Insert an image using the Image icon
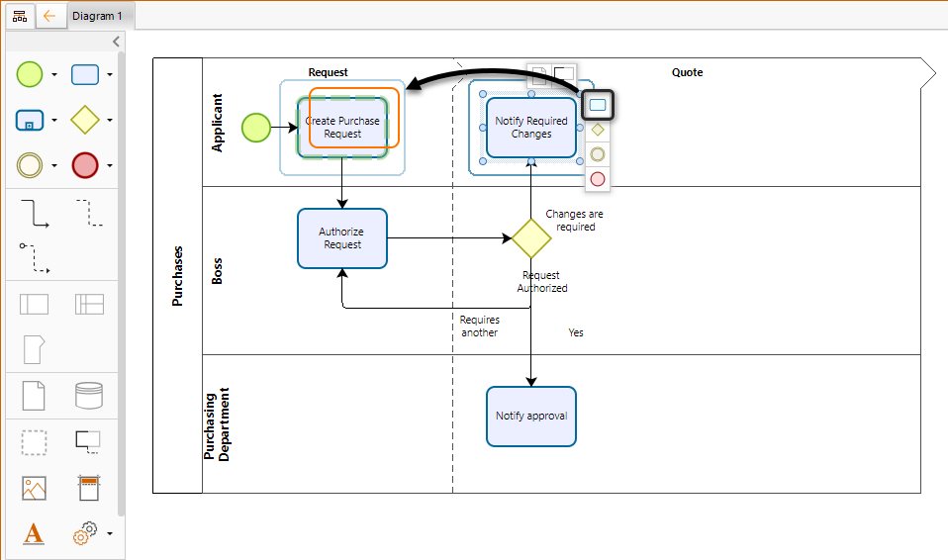Image resolution: width=948 pixels, height=560 pixels. click(x=34, y=488)
